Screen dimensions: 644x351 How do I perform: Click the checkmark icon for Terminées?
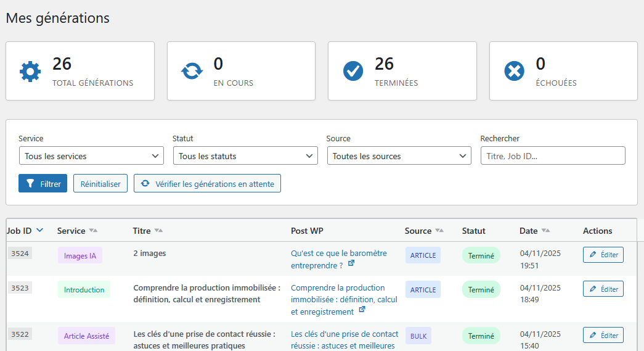pos(353,72)
